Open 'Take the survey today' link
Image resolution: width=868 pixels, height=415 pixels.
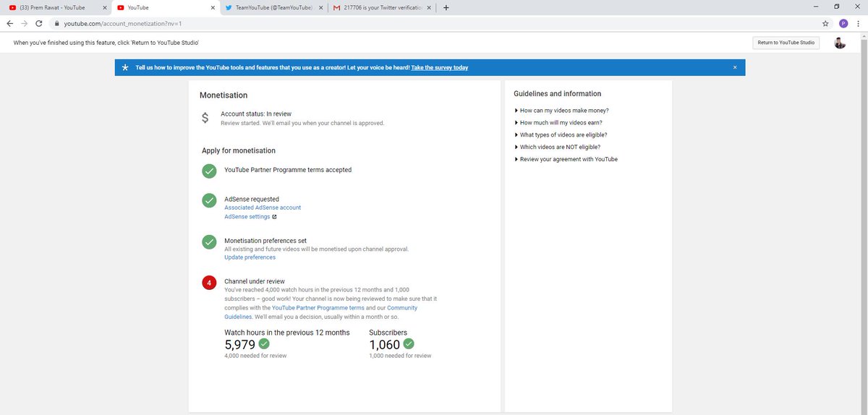click(x=440, y=67)
